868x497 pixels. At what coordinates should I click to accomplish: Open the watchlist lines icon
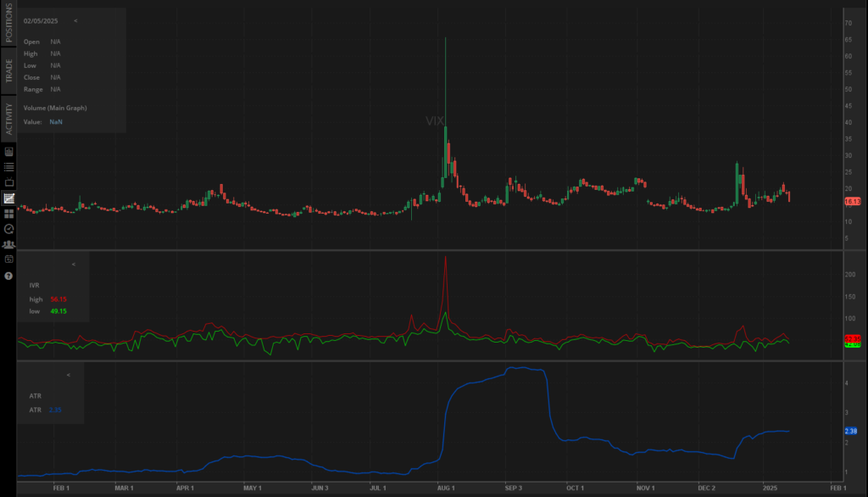pos(9,167)
